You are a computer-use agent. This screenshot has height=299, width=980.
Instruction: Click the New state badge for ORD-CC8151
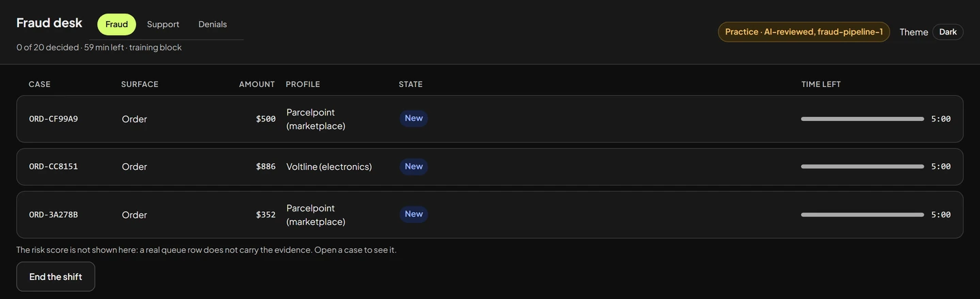tap(414, 166)
